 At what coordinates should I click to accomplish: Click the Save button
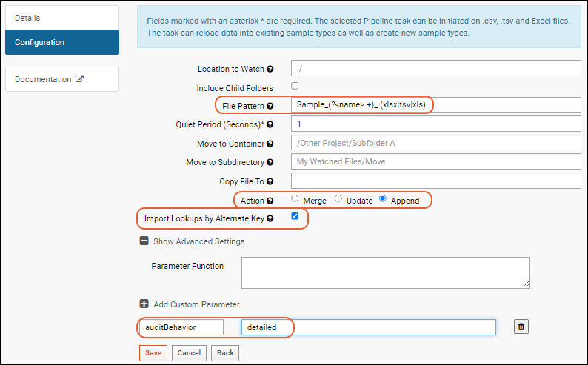click(x=153, y=353)
